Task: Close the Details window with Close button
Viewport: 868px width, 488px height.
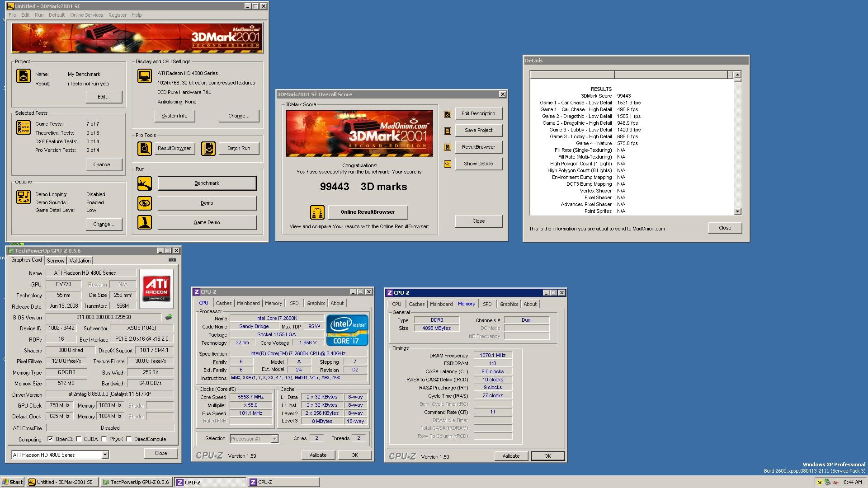Action: (x=725, y=228)
